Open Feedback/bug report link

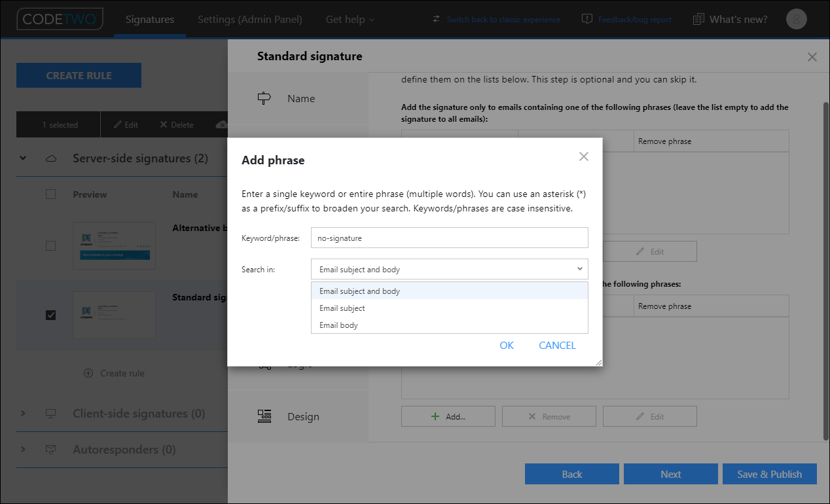(x=635, y=20)
